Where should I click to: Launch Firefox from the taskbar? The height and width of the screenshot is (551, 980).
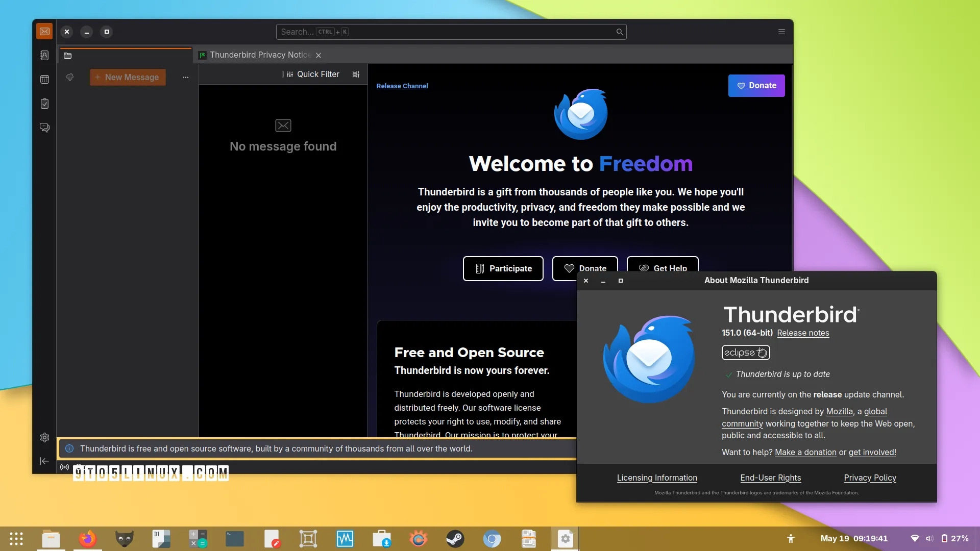click(x=88, y=539)
